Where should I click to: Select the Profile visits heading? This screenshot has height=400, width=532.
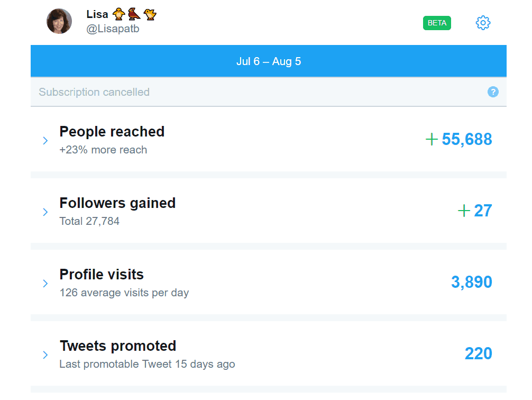tap(101, 275)
